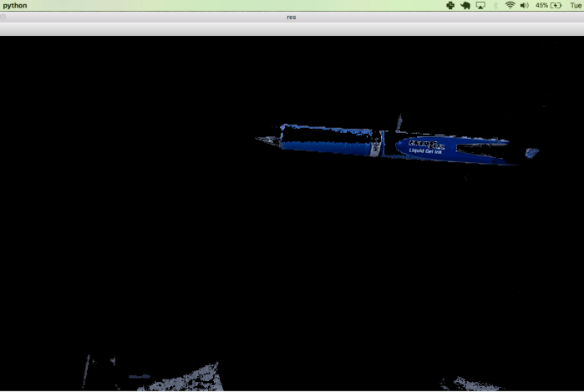Screen dimensions: 584x392
Task: Open the AirPlay display menu
Action: pyautogui.click(x=480, y=5)
